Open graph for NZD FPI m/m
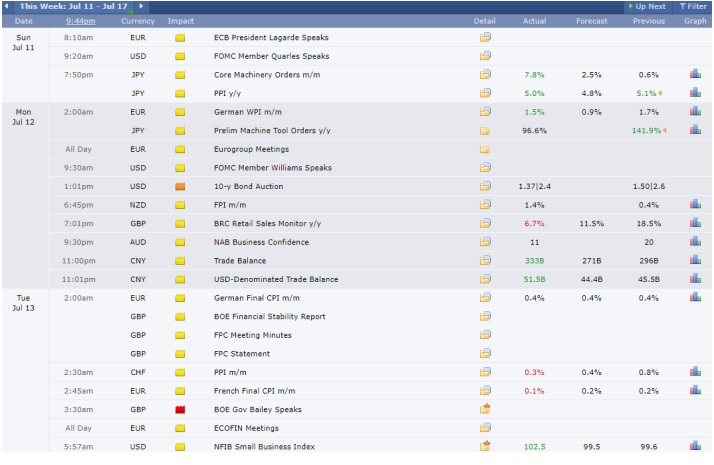Image resolution: width=714 pixels, height=465 pixels. [695, 204]
